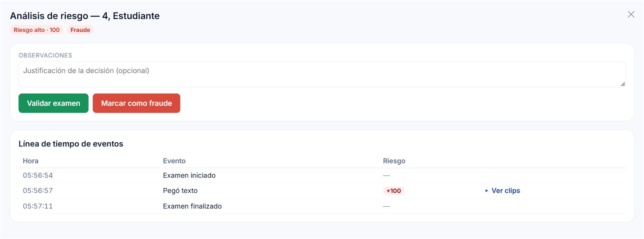Screen dimensions: 644x239
Task: Click the Riesgo alto · 100 badge
Action: (x=37, y=30)
